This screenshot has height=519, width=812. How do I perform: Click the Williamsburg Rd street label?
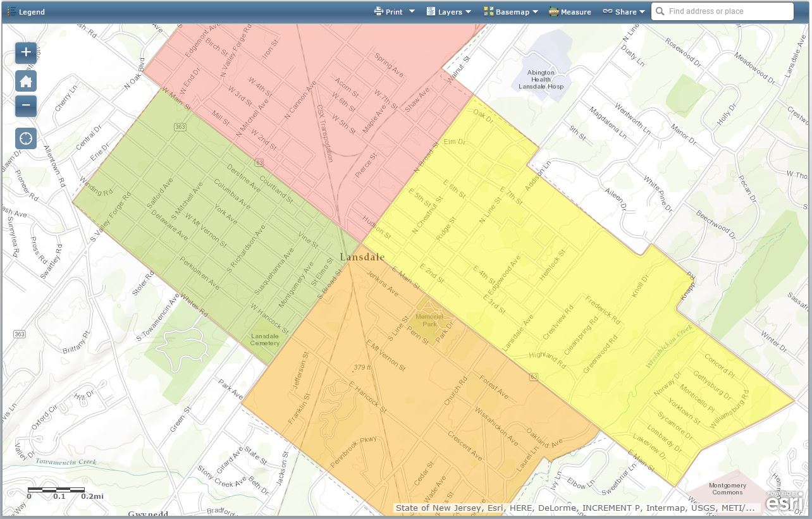click(729, 410)
